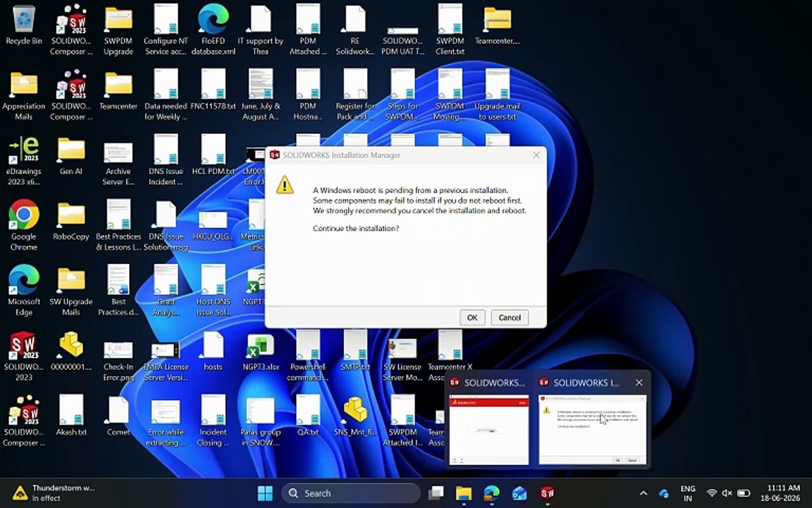Screen dimensions: 812x508
Task: Select the IT support by Thea file
Action: [x=261, y=30]
